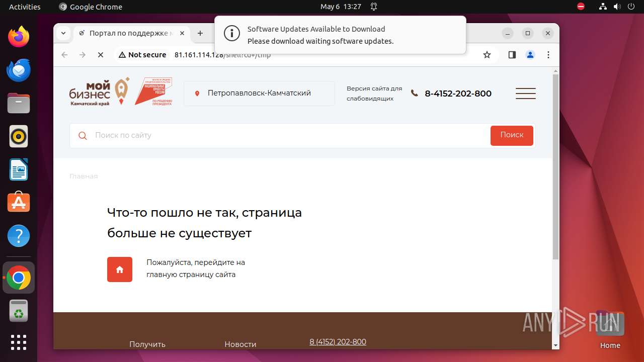Open city selector Петропавловск-Камчатский
The image size is (644, 362).
[259, 94]
